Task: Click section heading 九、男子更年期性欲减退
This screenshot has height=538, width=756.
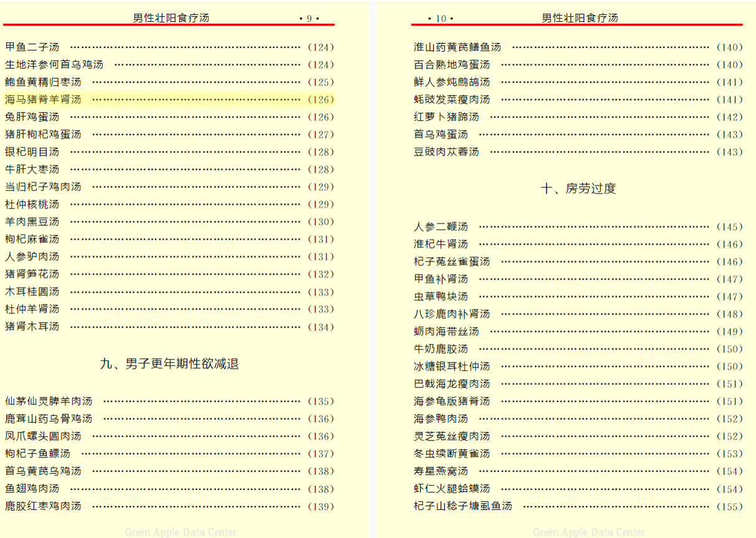Action: pos(169,364)
